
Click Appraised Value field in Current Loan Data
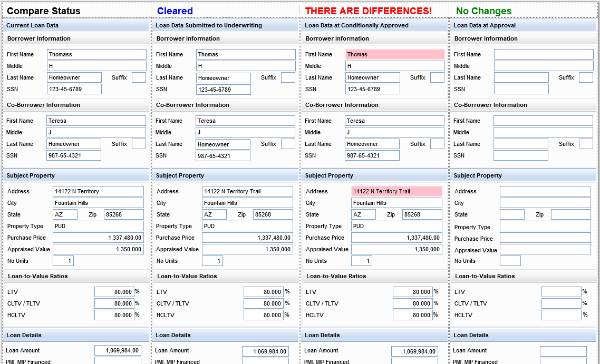[x=99, y=249]
